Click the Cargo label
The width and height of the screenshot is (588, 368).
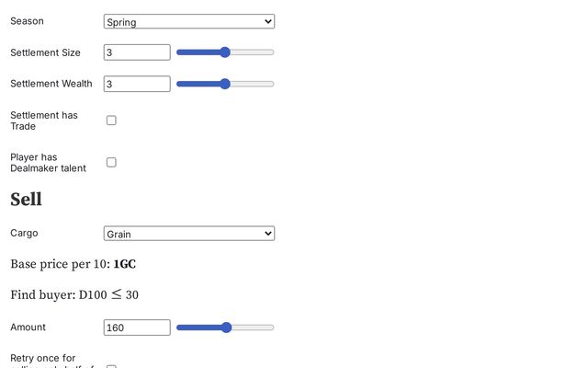coord(24,234)
